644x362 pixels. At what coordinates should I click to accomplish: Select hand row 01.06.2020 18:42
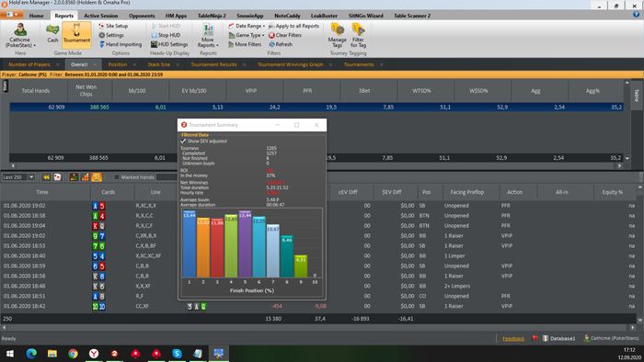coord(318,306)
